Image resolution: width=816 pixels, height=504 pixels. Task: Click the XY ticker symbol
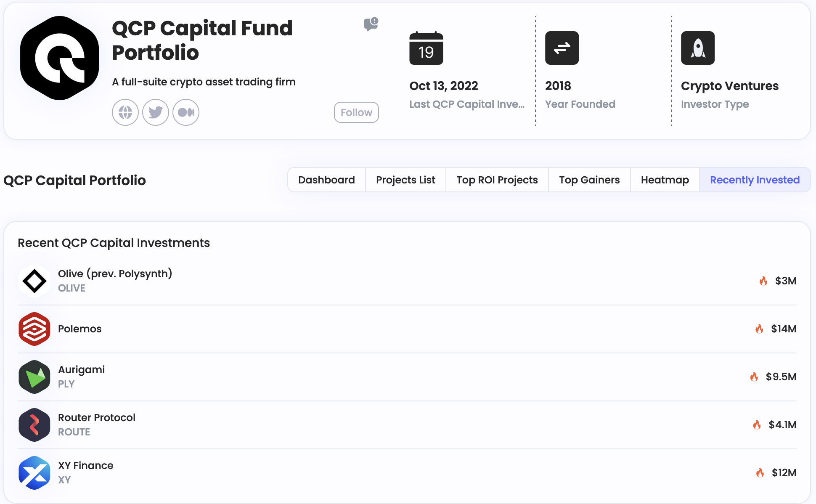(x=64, y=480)
